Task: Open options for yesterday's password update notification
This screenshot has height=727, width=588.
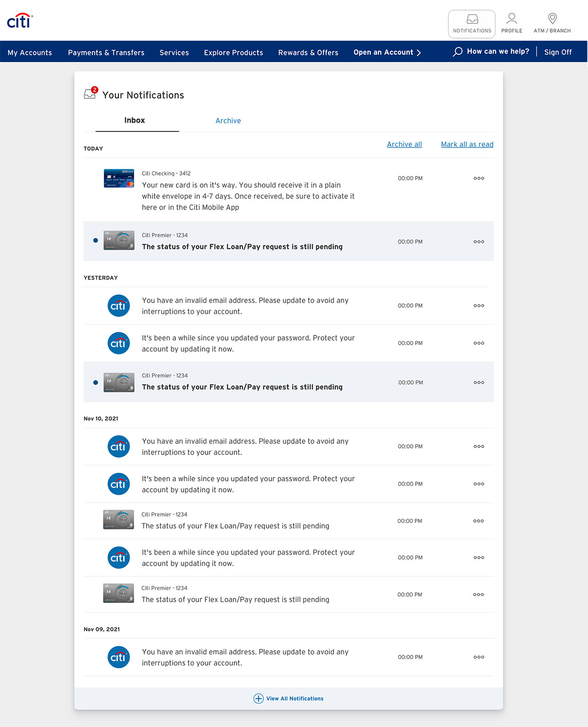Action: [x=479, y=343]
